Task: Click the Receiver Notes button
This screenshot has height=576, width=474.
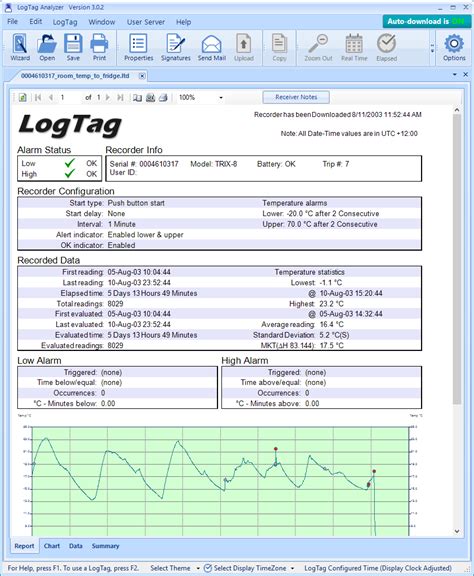Action: (x=296, y=97)
